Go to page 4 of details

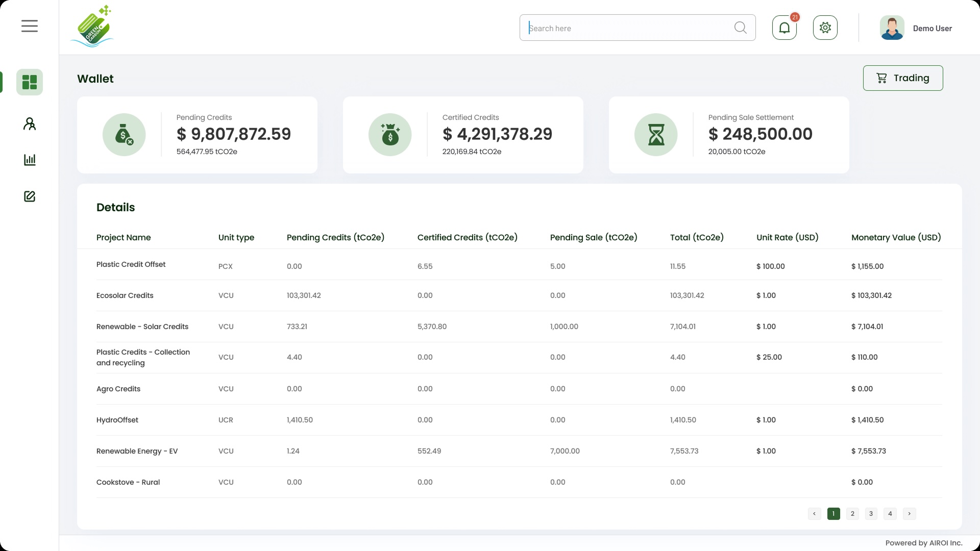(x=890, y=514)
